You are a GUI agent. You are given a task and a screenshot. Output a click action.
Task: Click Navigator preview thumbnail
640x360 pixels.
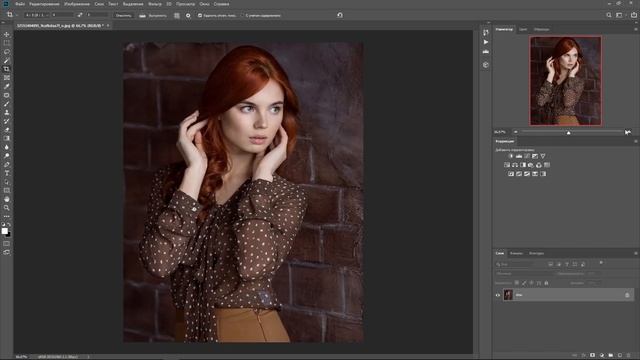click(565, 81)
